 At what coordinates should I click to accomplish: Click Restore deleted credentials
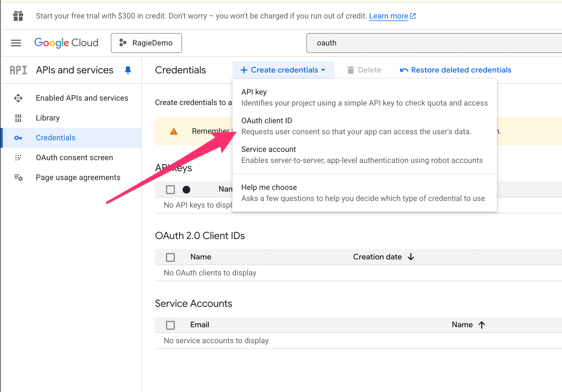coord(456,70)
